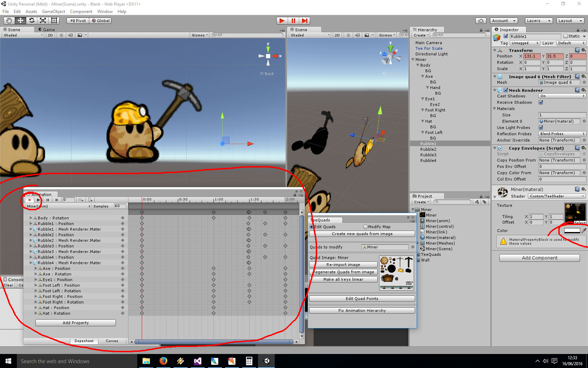Click the animation record button
The width and height of the screenshot is (588, 368).
point(30,200)
